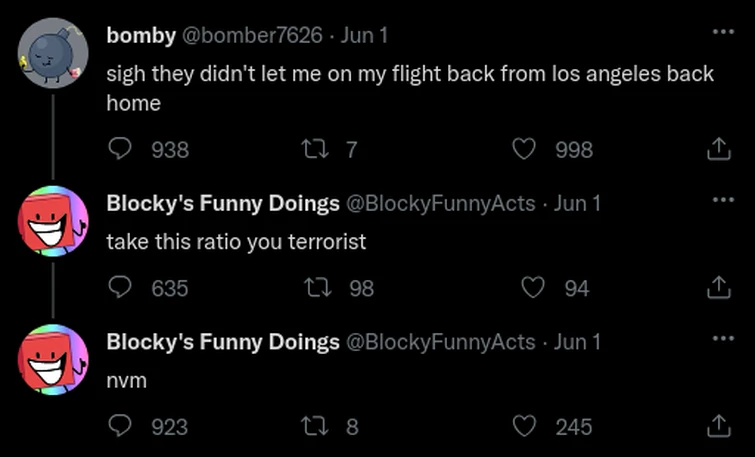
Task: Like the 'nvm' tweet
Action: [x=524, y=427]
